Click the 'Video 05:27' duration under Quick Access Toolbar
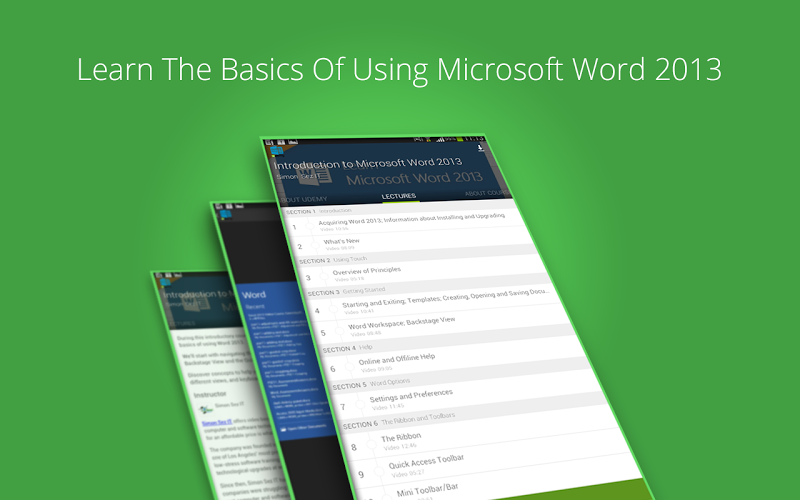Screen dimensions: 800x500 408,474
